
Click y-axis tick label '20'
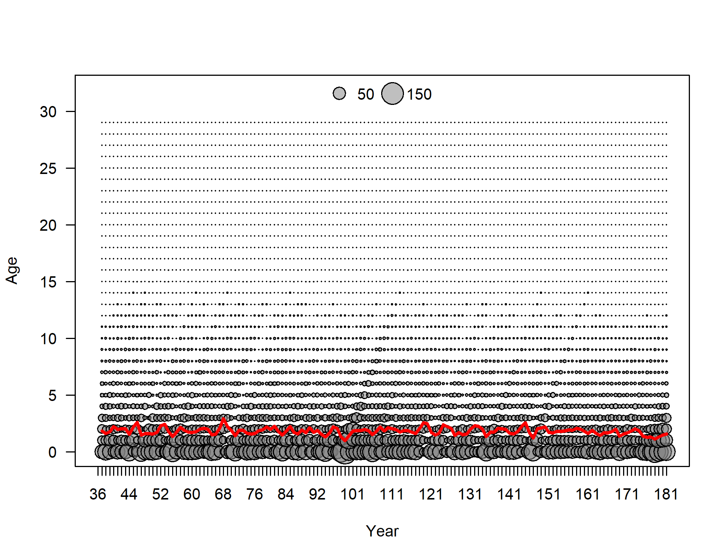click(x=48, y=225)
